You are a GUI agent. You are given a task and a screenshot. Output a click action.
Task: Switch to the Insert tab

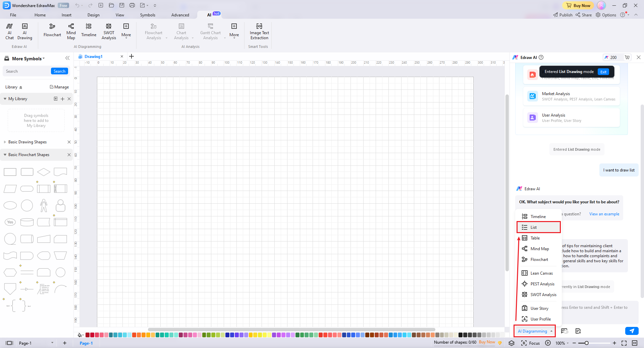click(66, 15)
